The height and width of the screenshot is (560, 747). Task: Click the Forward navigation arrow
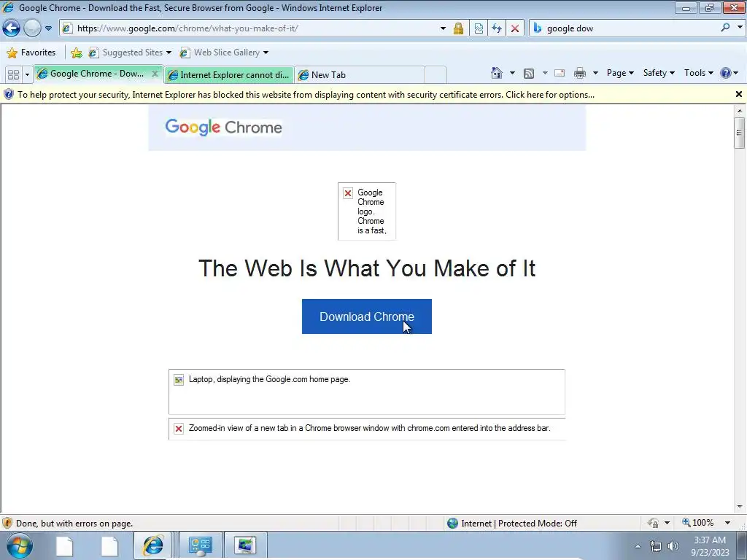(x=32, y=28)
